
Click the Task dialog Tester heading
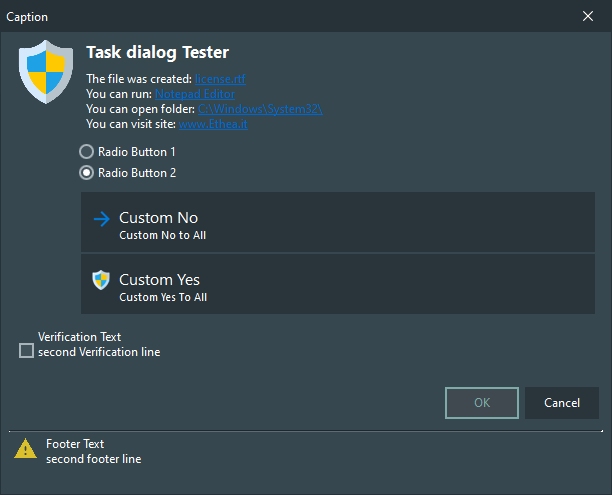coord(157,52)
